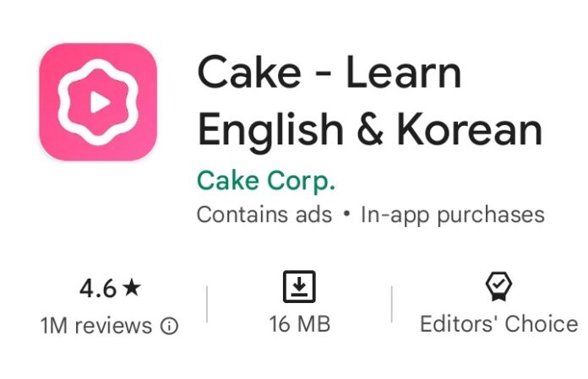
Task: Click the Editors' Choice badge icon
Action: (x=498, y=286)
